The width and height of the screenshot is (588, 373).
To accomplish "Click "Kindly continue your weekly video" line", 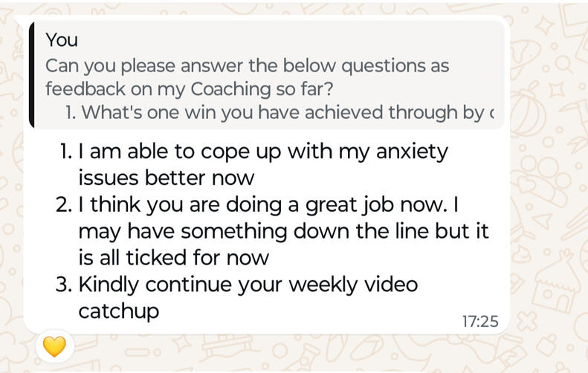I will tap(248, 284).
